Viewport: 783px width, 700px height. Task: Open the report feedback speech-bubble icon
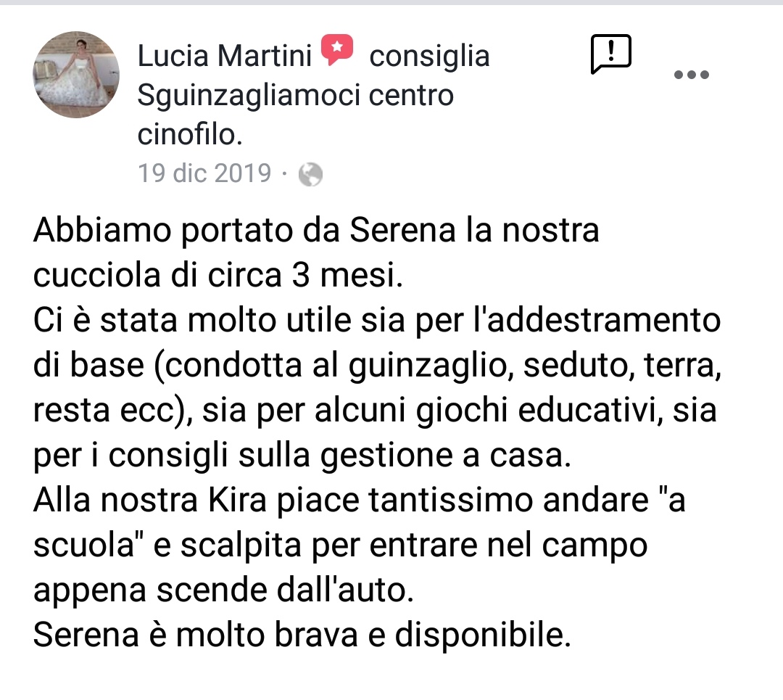[x=610, y=54]
